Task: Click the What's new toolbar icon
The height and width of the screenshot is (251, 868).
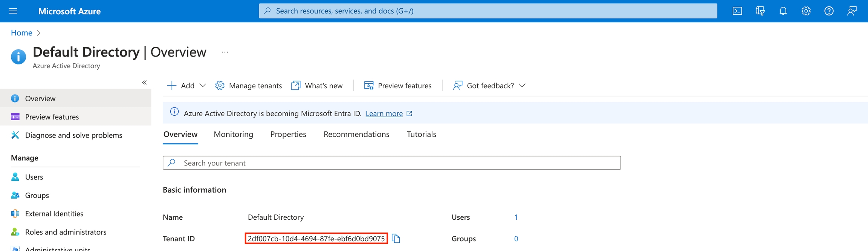Action: click(296, 86)
